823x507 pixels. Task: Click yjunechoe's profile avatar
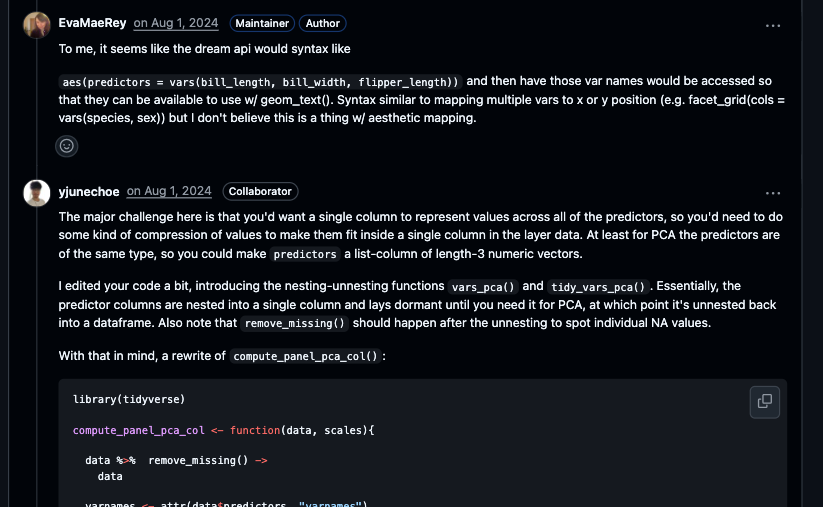[37, 192]
